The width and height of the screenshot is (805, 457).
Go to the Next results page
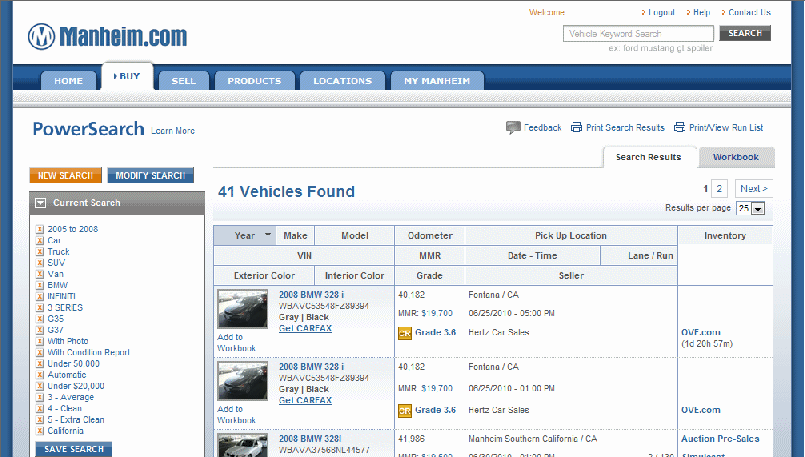coord(754,188)
